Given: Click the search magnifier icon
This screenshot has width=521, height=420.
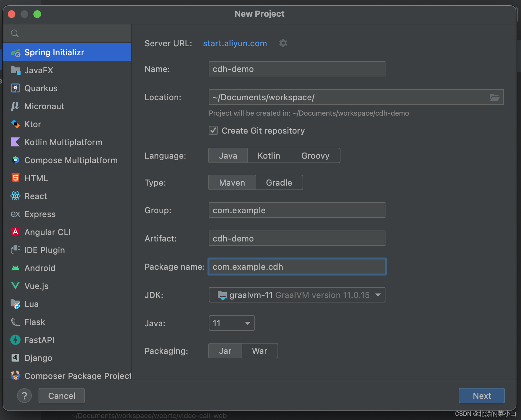Looking at the screenshot, I should click(x=15, y=33).
